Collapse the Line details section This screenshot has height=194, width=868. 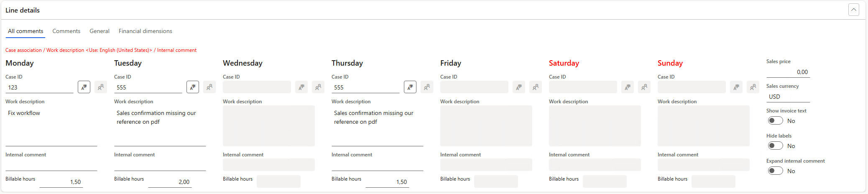point(854,10)
